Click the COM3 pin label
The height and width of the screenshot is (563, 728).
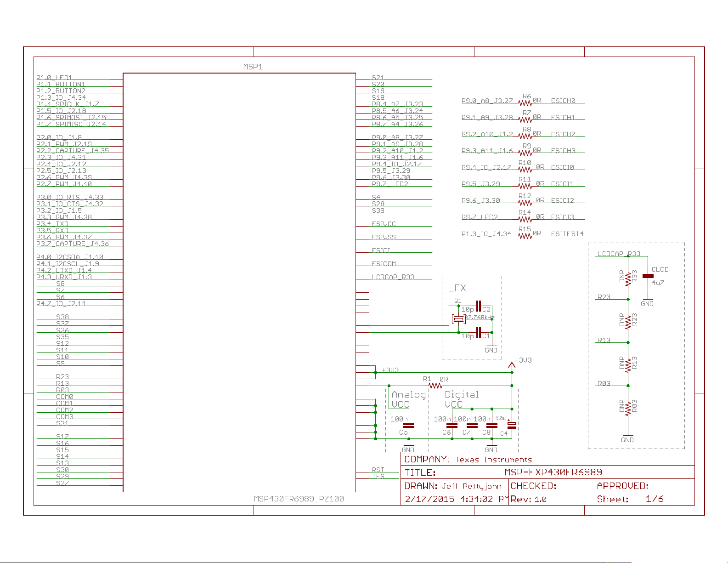[x=65, y=416]
